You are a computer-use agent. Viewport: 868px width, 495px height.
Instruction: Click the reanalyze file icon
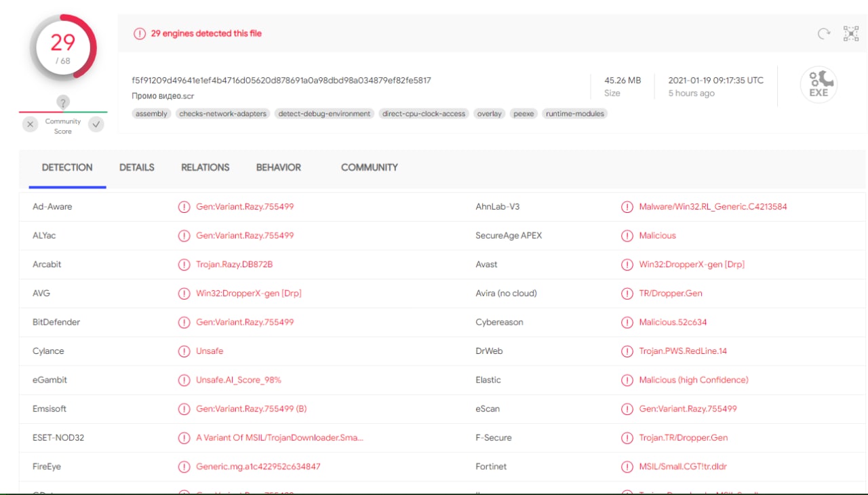click(x=824, y=33)
